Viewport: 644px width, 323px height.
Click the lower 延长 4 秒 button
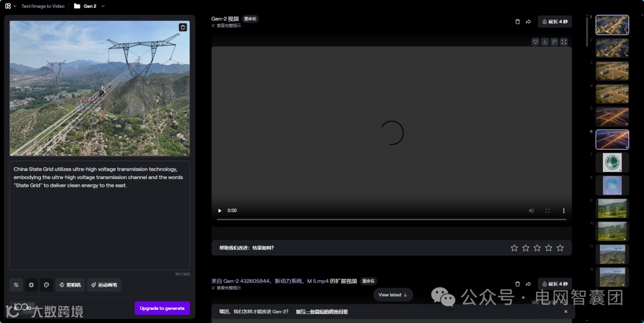pyautogui.click(x=555, y=284)
